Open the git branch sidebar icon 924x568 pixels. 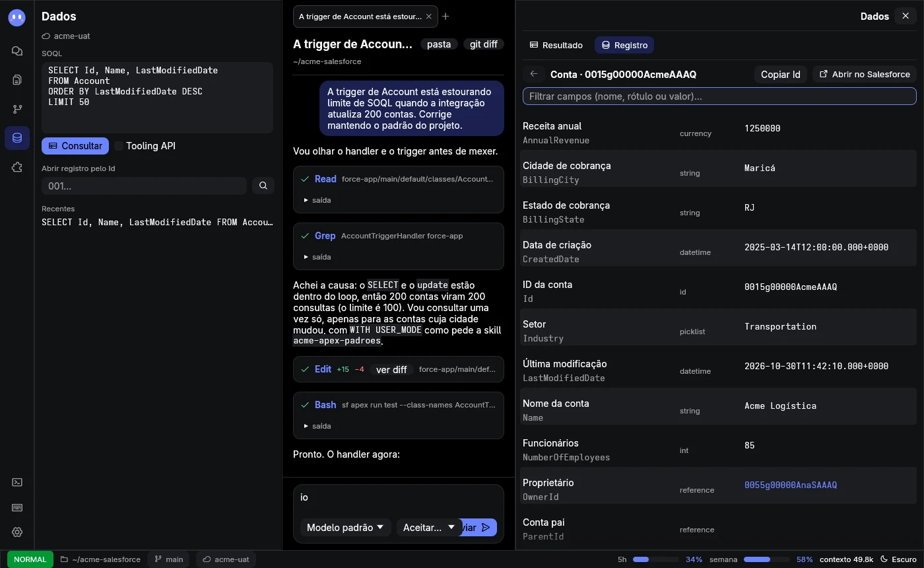tap(17, 109)
